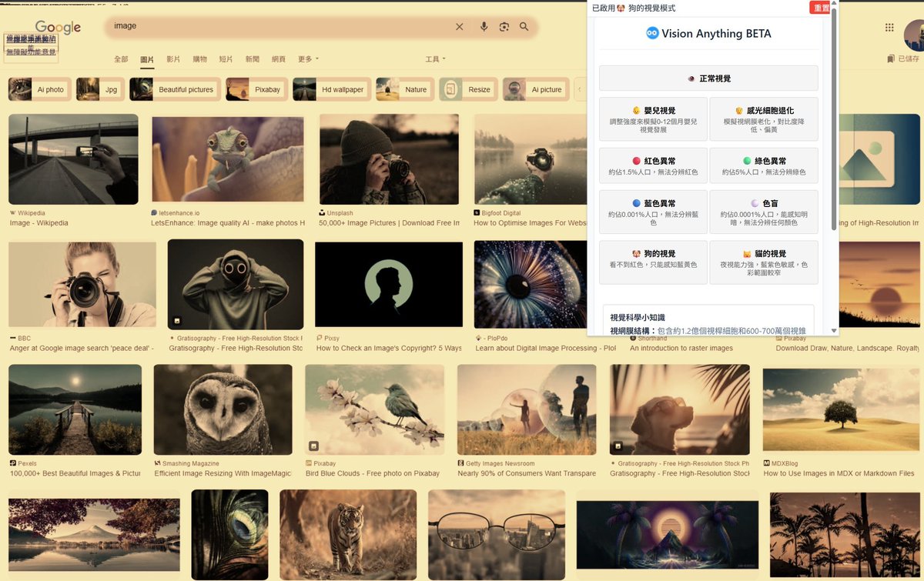
Task: Open the Google apps grid icon
Action: (889, 28)
